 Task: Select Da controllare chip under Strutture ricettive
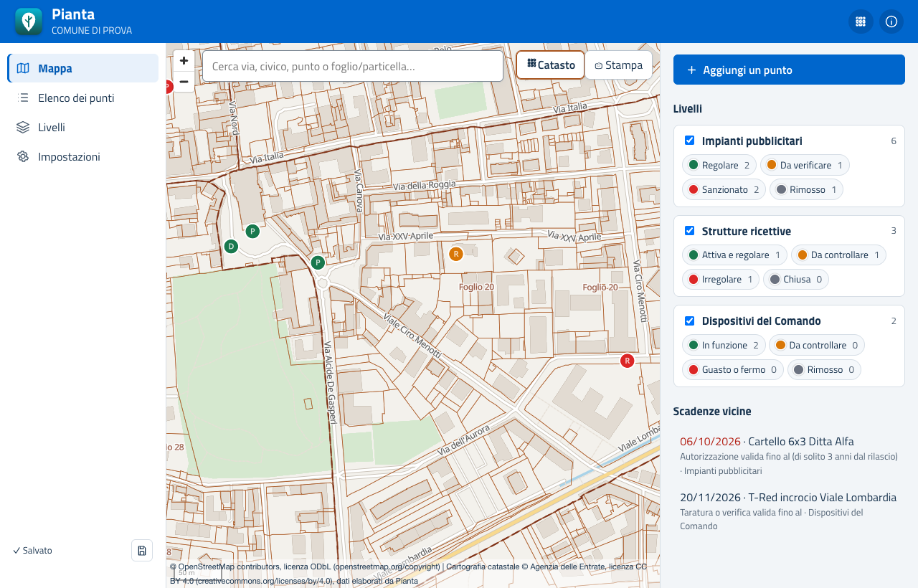(838, 255)
